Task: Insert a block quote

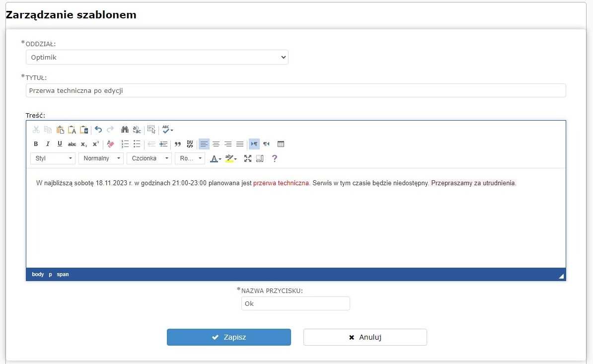Action: 178,144
